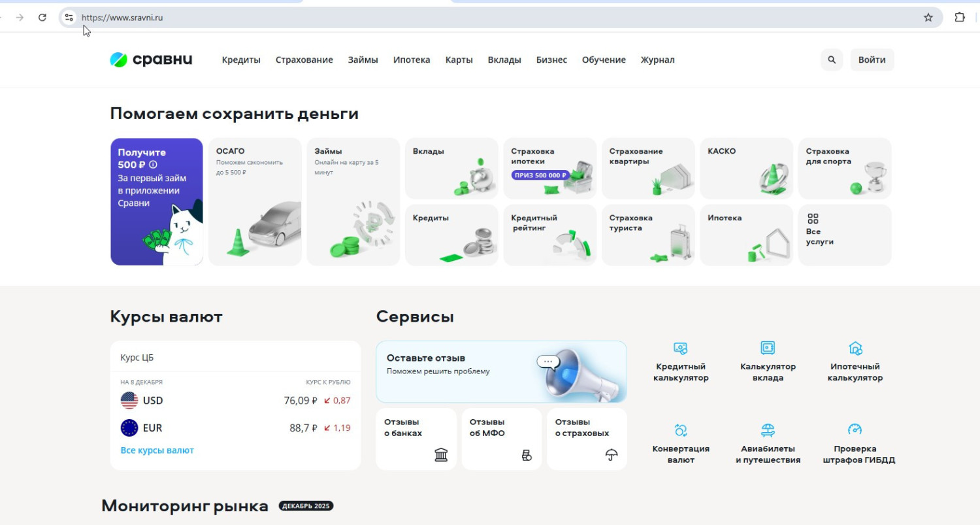The width and height of the screenshot is (980, 525).
Task: Follow the Все курсы валют link
Action: pyautogui.click(x=157, y=450)
